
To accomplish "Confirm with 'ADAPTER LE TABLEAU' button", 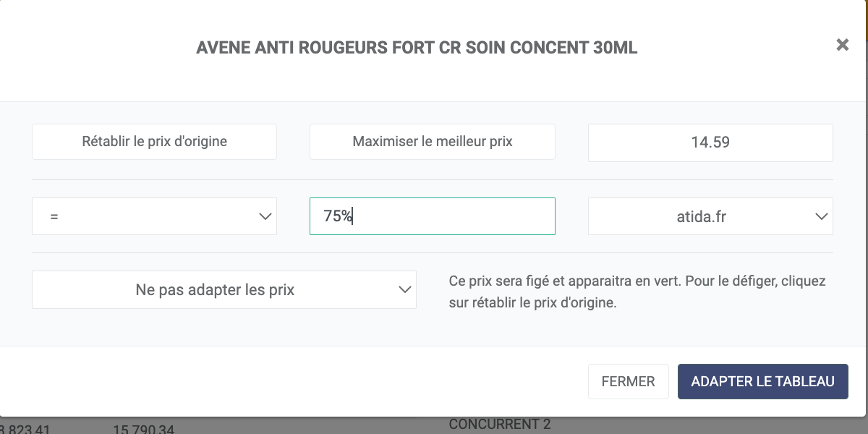I will (762, 381).
